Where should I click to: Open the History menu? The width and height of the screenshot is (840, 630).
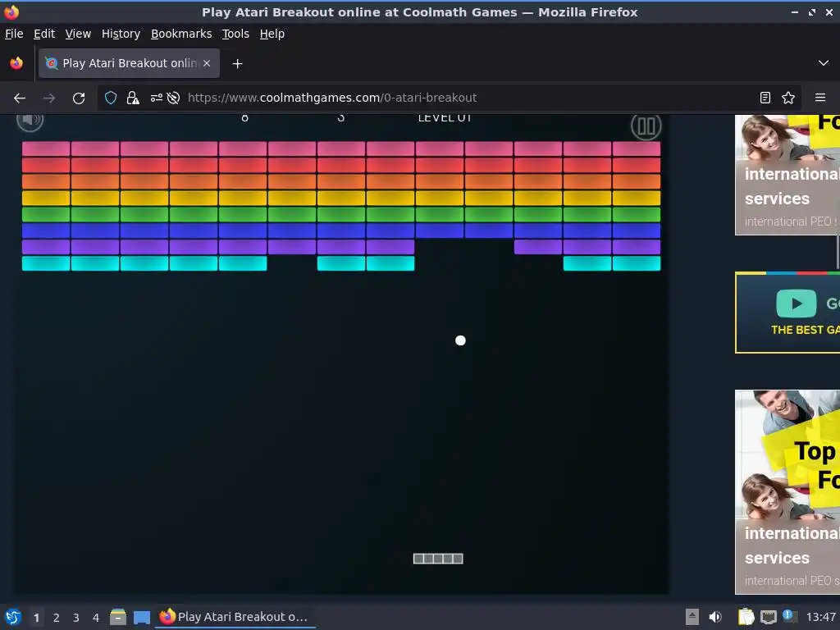click(x=121, y=34)
